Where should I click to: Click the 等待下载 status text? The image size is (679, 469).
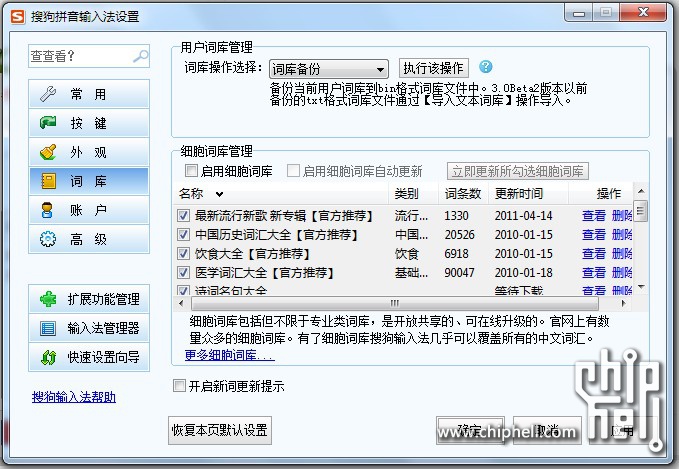point(519,291)
